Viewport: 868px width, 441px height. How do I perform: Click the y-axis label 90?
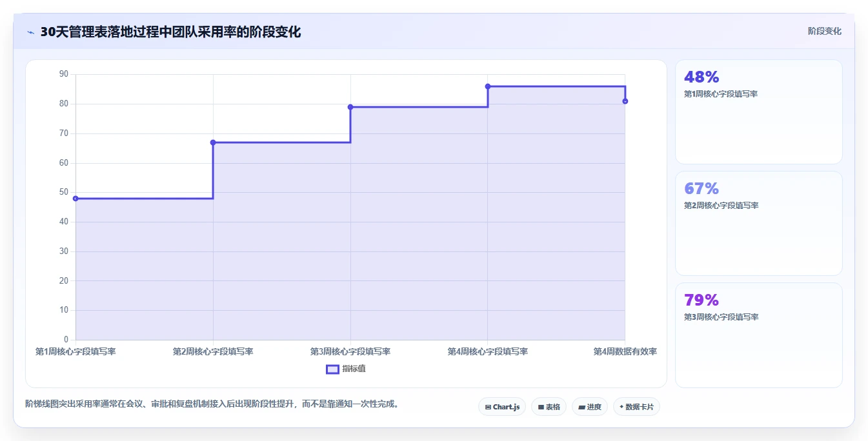click(64, 74)
